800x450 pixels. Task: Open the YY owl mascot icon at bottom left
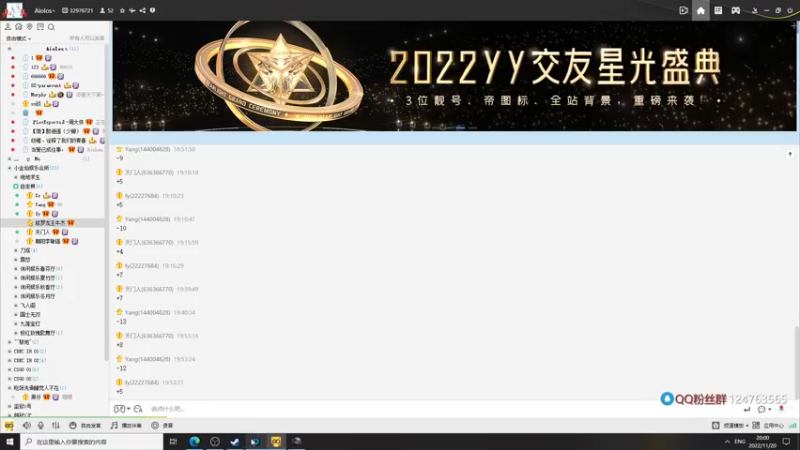coord(9,425)
